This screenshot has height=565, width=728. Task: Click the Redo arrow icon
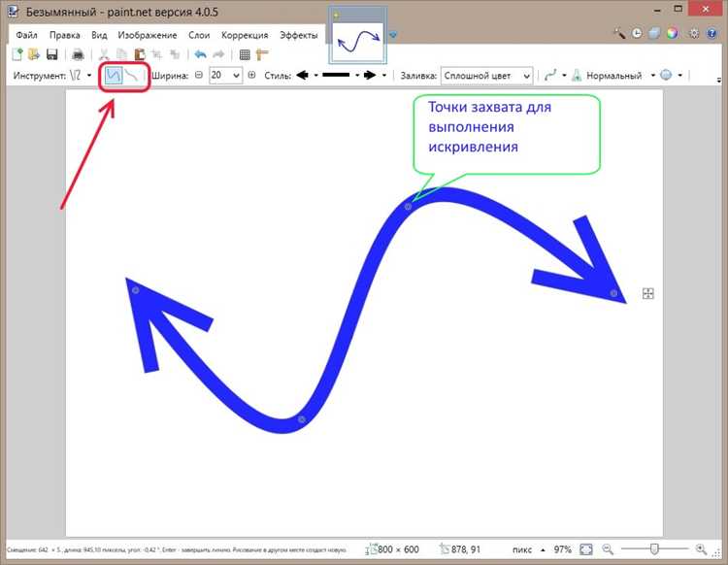pyautogui.click(x=218, y=54)
